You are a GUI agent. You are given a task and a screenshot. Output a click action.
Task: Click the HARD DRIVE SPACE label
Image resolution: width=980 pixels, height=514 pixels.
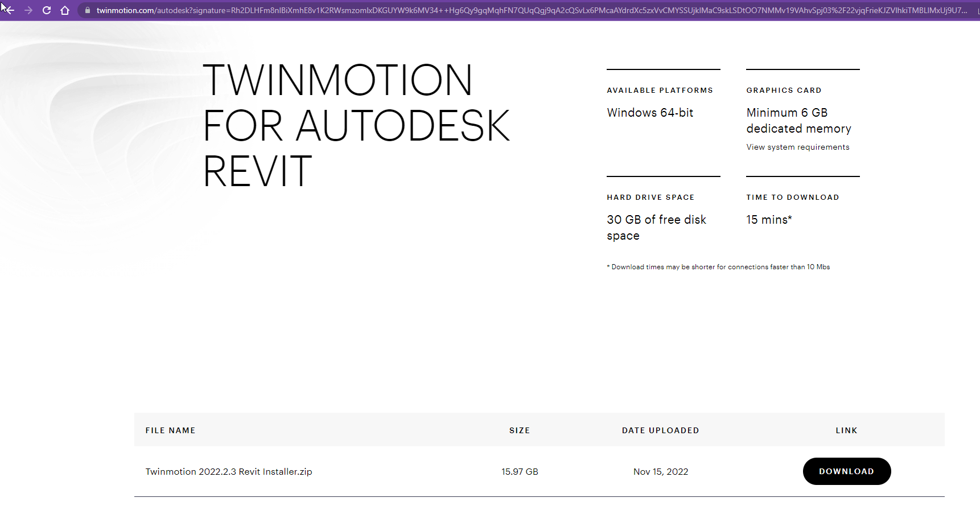[650, 197]
